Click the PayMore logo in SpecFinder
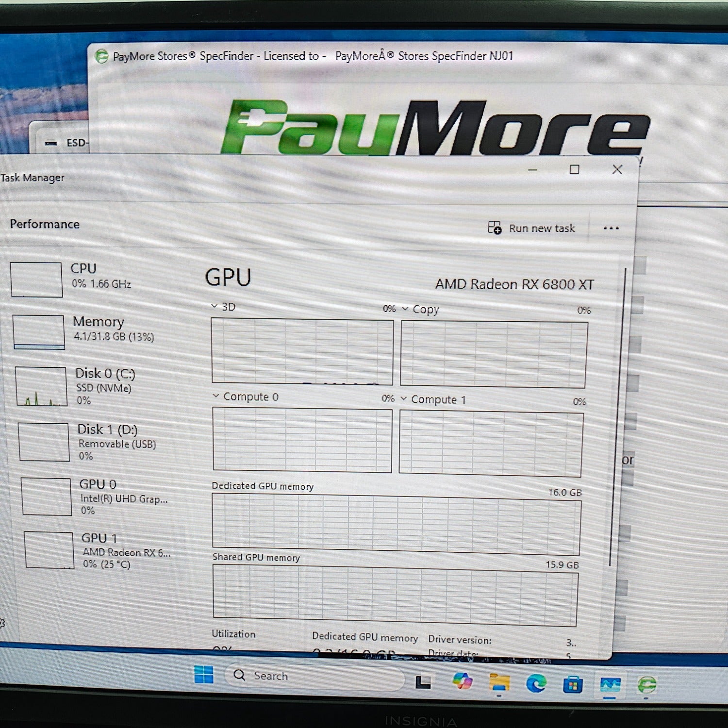 (434, 128)
